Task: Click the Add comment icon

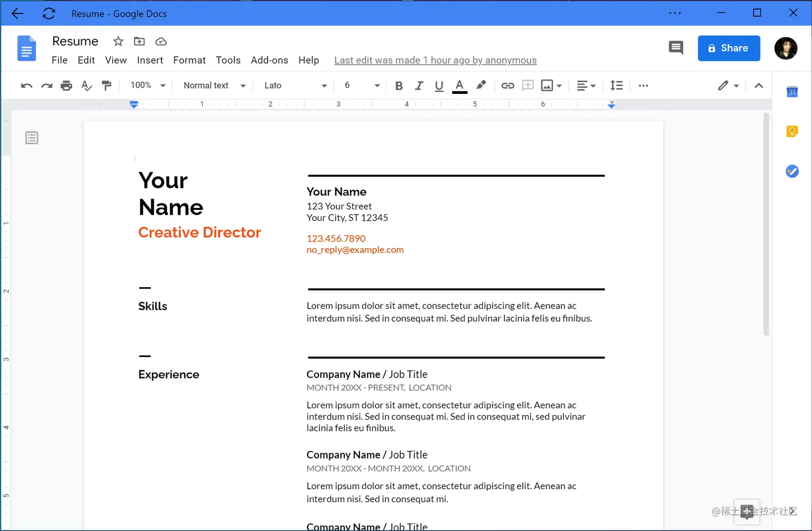Action: tap(528, 85)
